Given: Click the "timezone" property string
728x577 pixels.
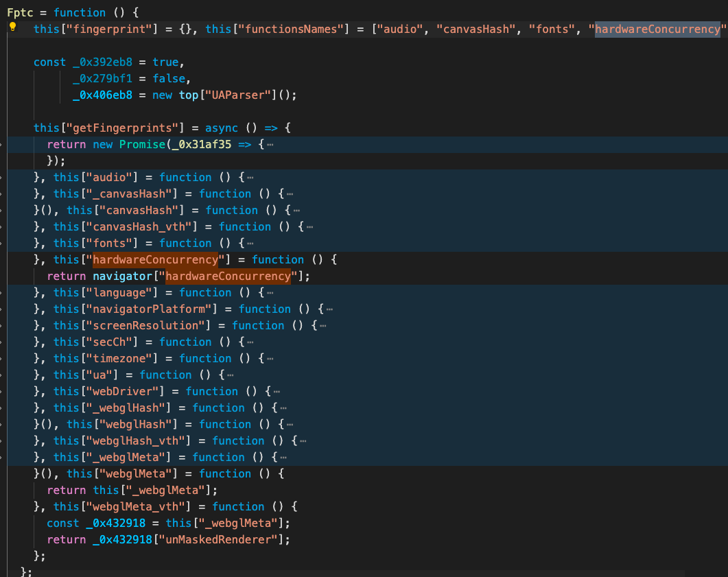Looking at the screenshot, I should [119, 359].
